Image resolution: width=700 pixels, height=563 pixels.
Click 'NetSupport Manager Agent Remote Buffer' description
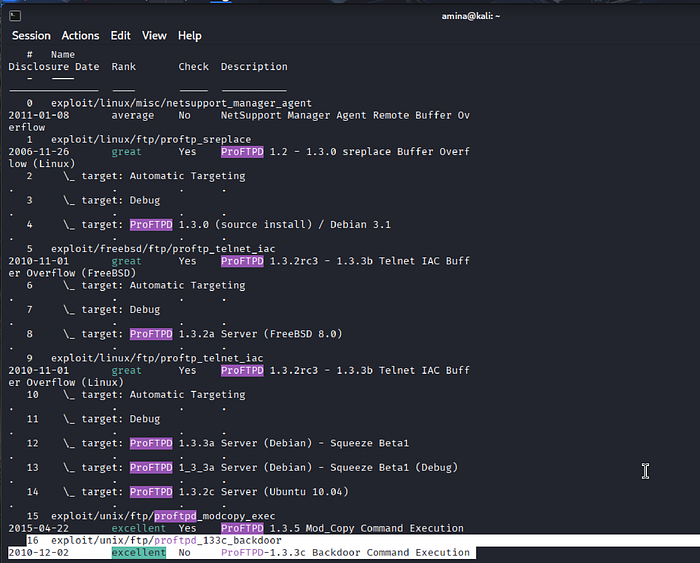point(336,115)
